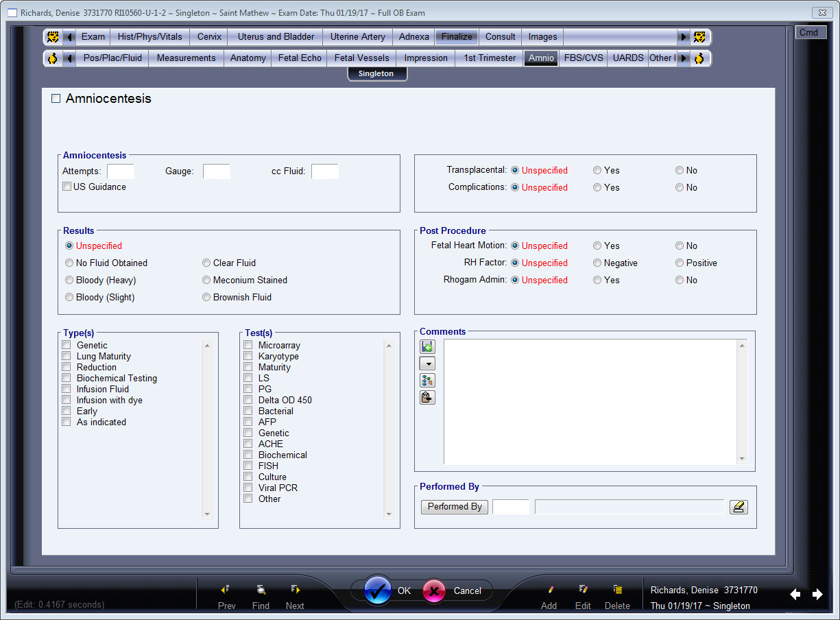Select Negative for RH Factor
Image resolution: width=840 pixels, height=620 pixels.
pos(597,263)
